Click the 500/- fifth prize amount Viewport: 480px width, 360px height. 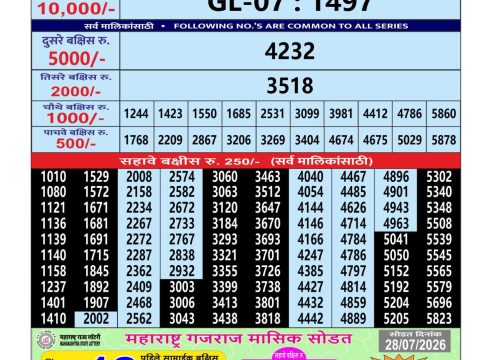click(76, 144)
